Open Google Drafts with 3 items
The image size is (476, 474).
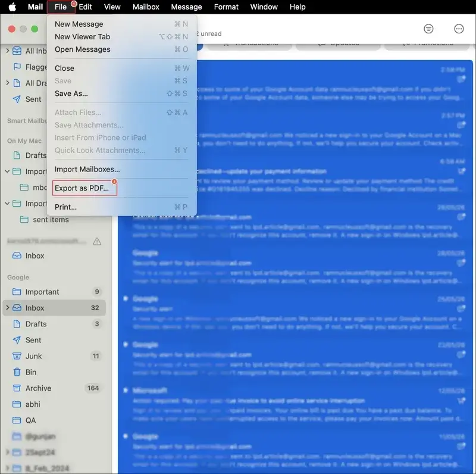point(54,324)
